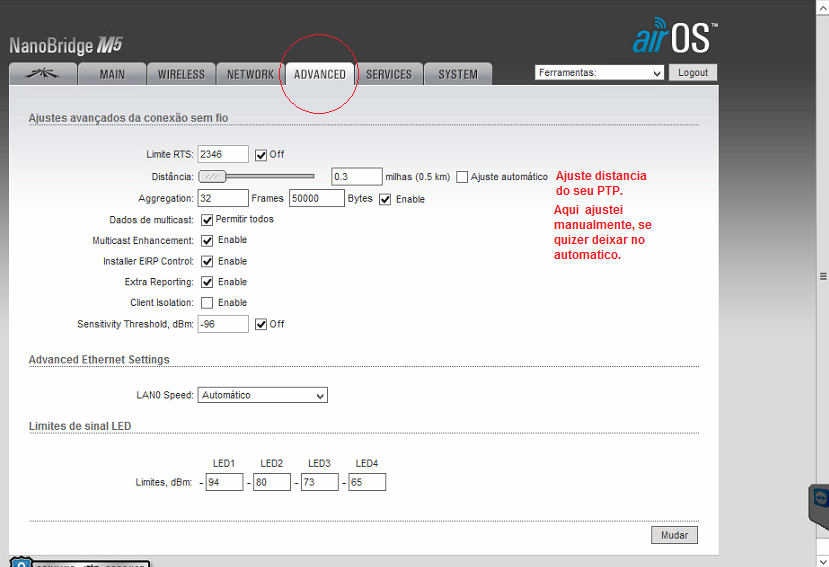Click the Sensitivity Threshold dBm field

tap(223, 324)
